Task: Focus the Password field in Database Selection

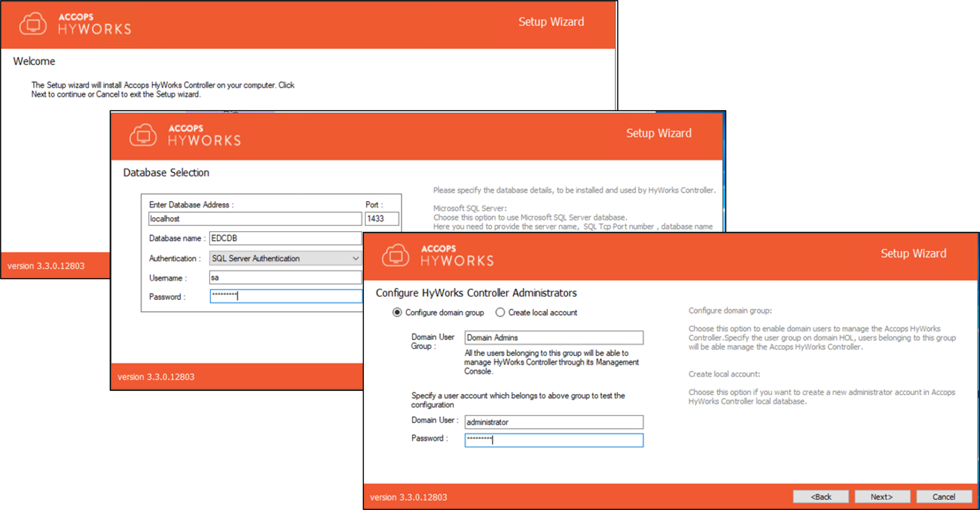Action: pos(286,296)
